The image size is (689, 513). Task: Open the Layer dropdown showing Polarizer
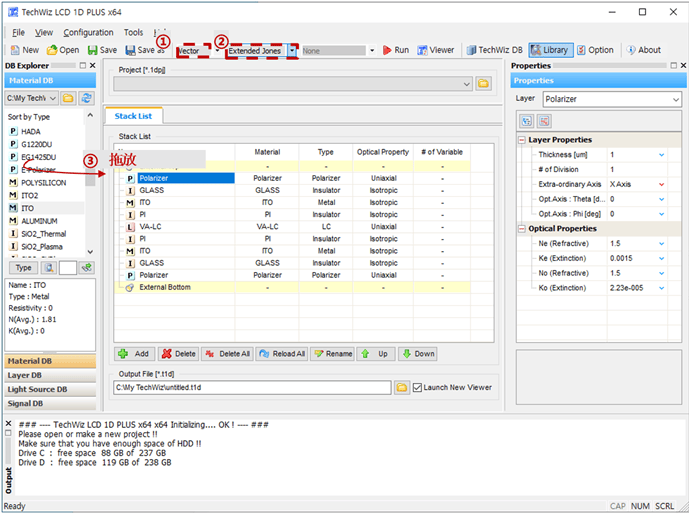coord(676,100)
